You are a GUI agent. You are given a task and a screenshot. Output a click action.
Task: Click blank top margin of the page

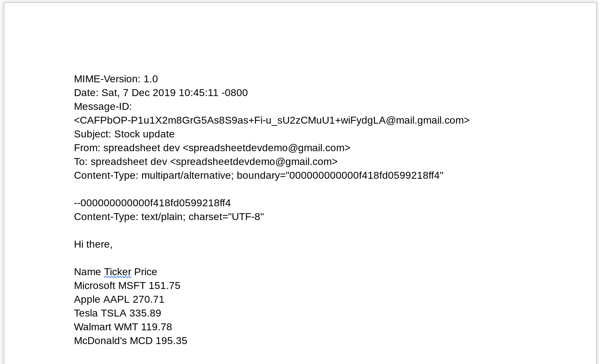point(299,36)
